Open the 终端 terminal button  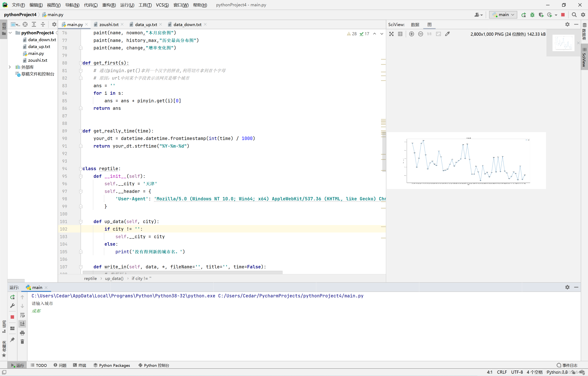(80, 365)
